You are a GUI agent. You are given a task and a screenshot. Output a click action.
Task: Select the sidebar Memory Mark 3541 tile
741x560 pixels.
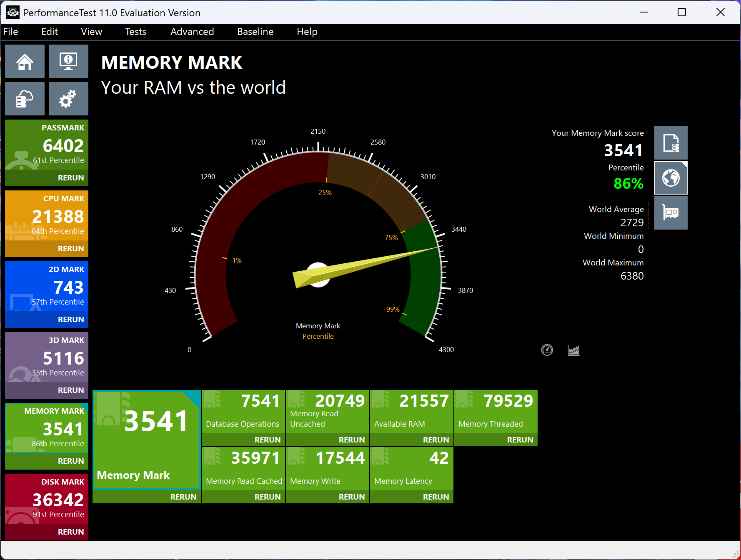point(47,428)
